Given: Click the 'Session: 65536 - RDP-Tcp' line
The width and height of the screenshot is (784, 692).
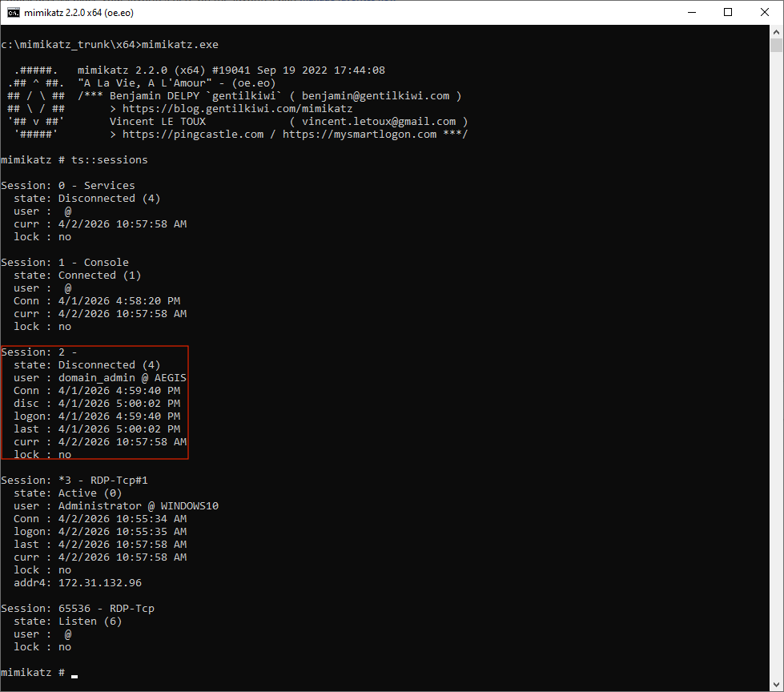Looking at the screenshot, I should coord(78,609).
